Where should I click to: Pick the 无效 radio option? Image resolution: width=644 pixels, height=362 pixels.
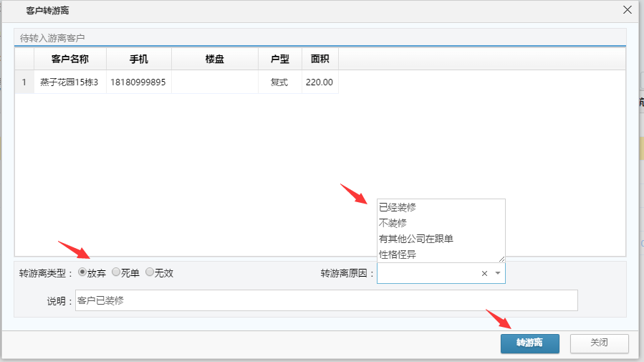tap(150, 272)
